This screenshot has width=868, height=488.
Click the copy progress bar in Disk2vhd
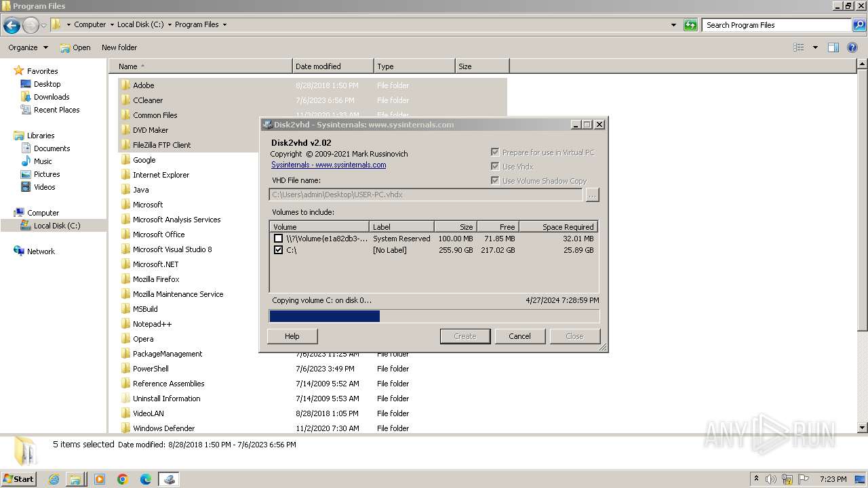[434, 316]
